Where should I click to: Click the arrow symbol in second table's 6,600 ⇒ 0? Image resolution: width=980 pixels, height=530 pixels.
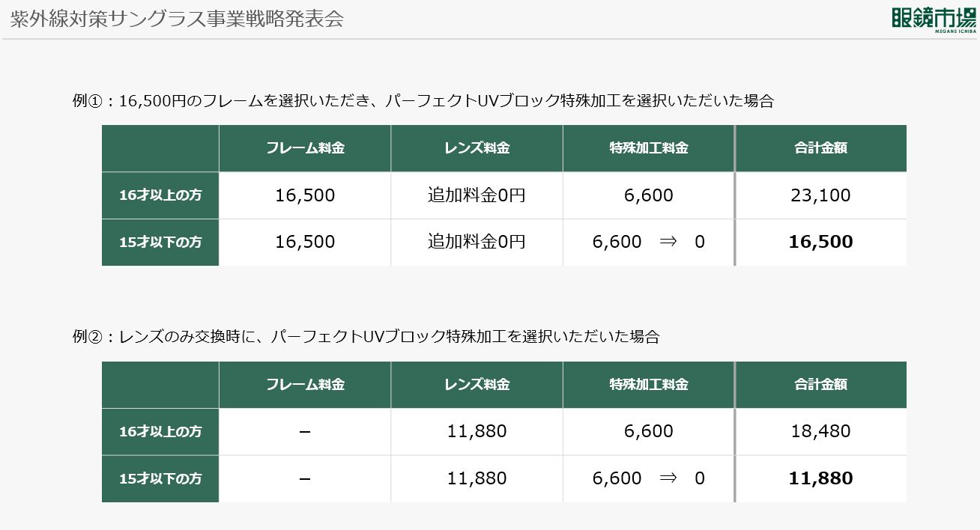[x=668, y=478]
